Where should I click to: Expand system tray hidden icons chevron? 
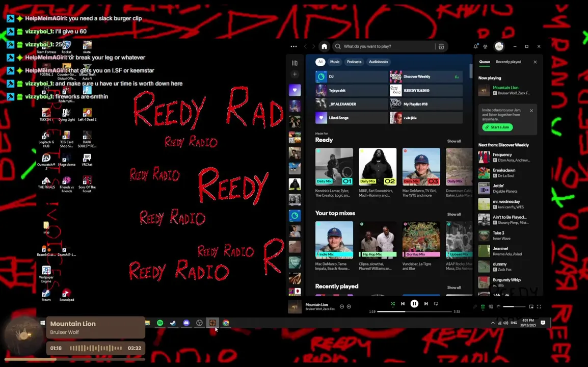tap(493, 323)
